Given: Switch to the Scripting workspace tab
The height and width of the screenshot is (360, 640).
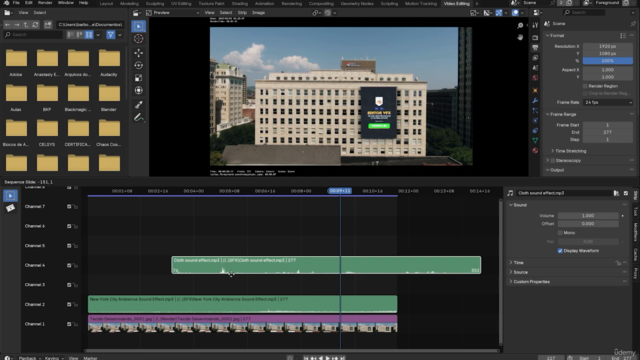Looking at the screenshot, I should point(389,3).
